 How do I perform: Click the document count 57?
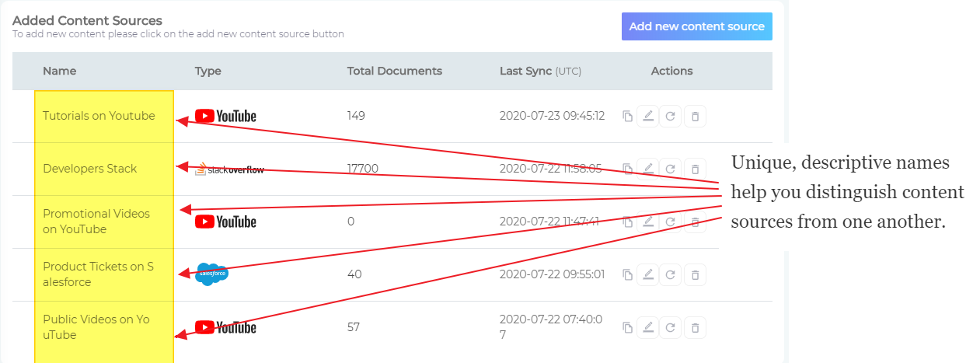pos(354,327)
